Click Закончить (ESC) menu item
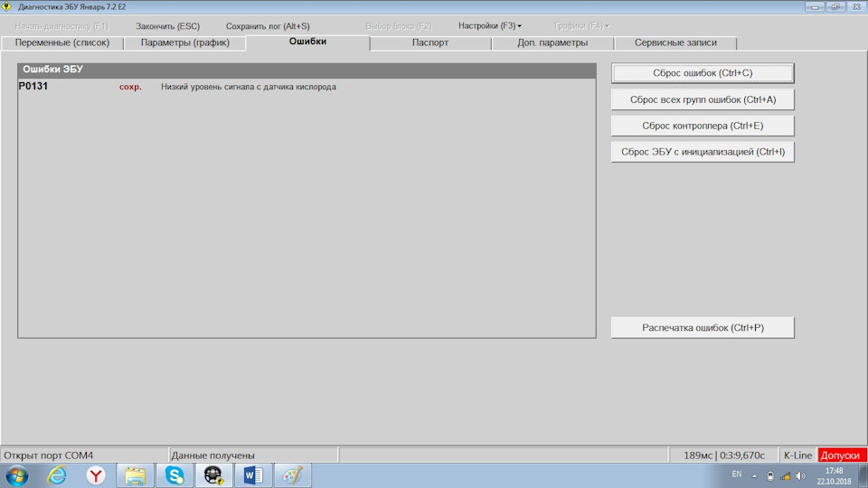Viewport: 868px width, 488px height. [x=168, y=26]
